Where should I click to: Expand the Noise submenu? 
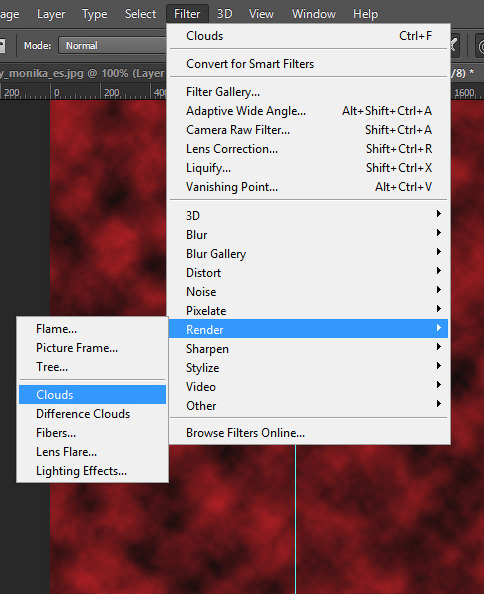(x=309, y=292)
